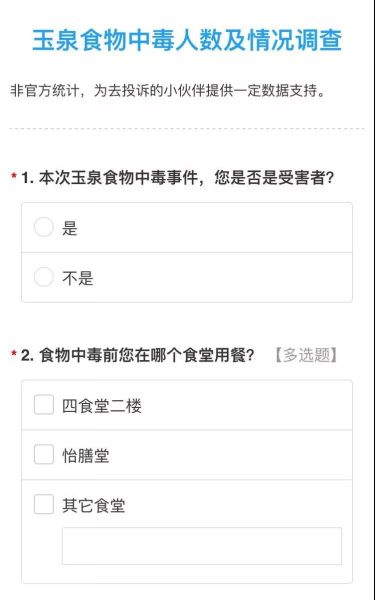Viewport: 375px width, 600px height.
Task: Click the 不是 option label text
Action: click(x=78, y=278)
